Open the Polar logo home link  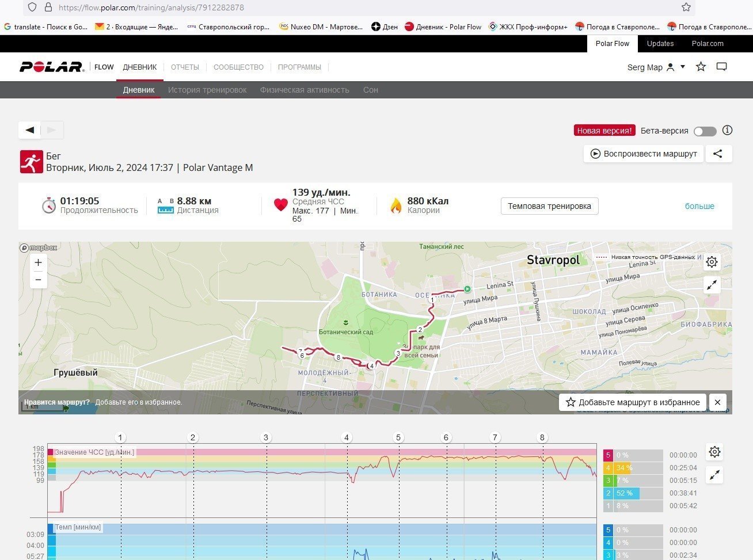(x=52, y=67)
